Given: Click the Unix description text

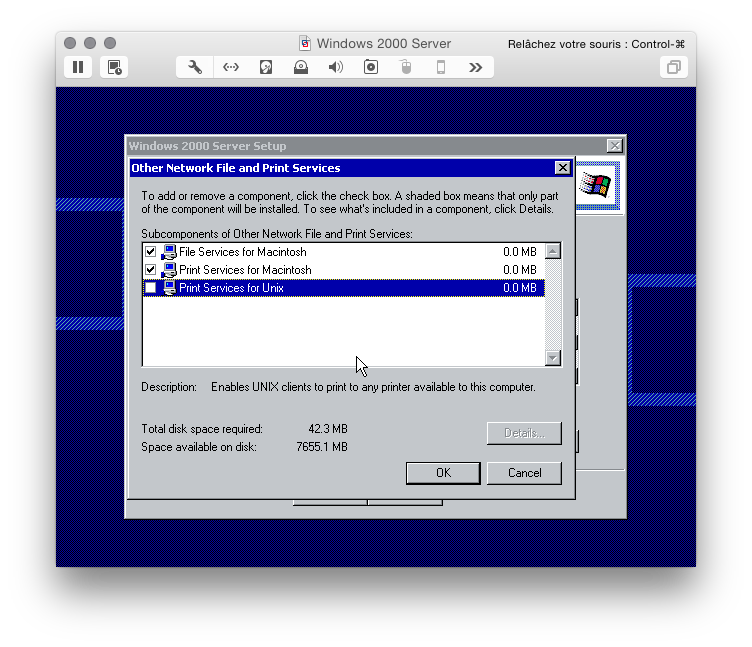Looking at the screenshot, I should tap(373, 387).
